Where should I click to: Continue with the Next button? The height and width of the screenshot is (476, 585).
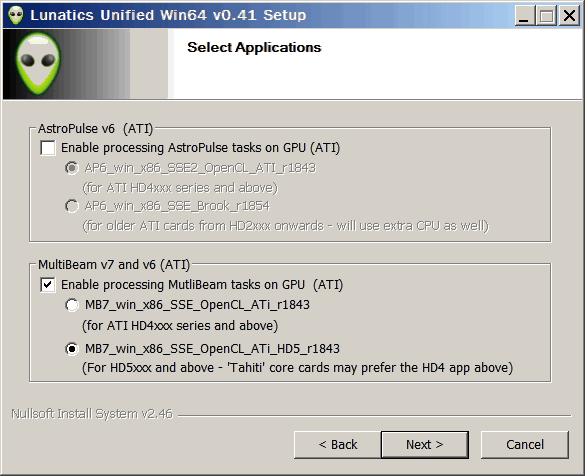click(425, 445)
